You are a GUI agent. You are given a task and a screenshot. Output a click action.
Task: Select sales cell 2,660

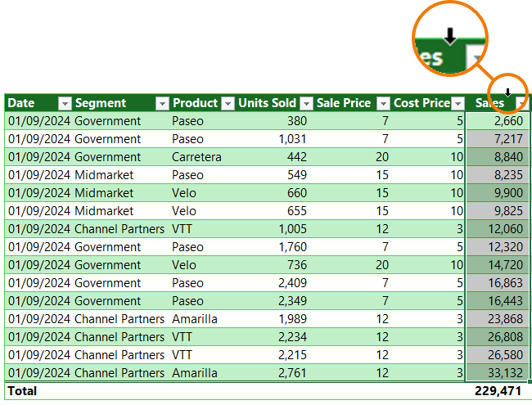(x=498, y=121)
